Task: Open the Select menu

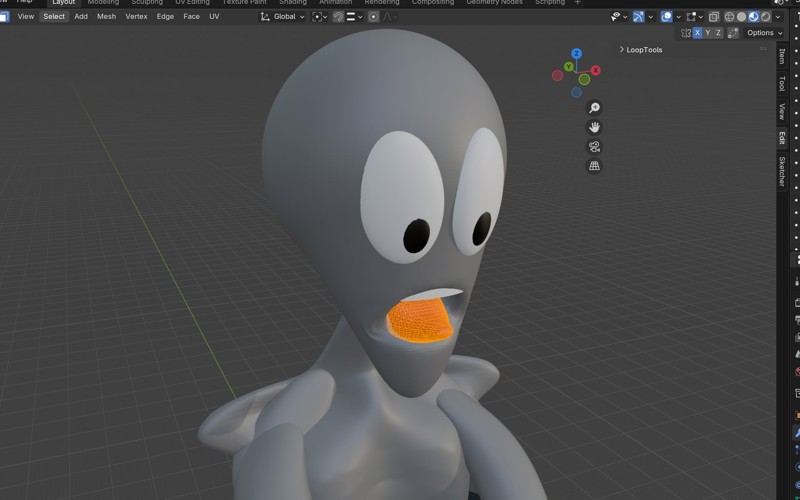Action: pyautogui.click(x=54, y=17)
